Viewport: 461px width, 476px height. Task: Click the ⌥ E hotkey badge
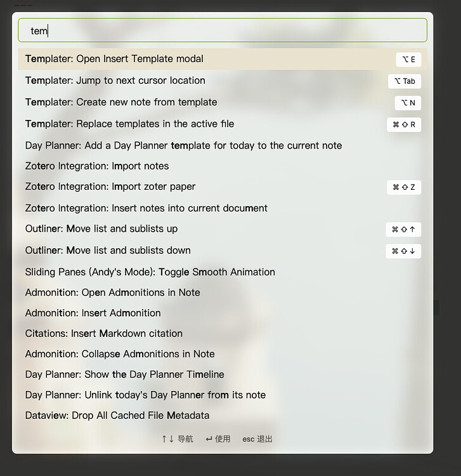pyautogui.click(x=408, y=60)
